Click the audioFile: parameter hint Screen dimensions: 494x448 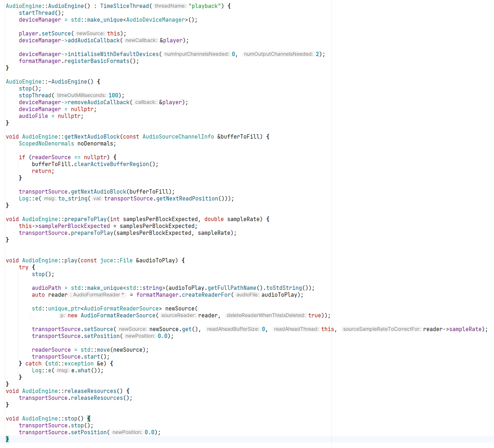[248, 295]
